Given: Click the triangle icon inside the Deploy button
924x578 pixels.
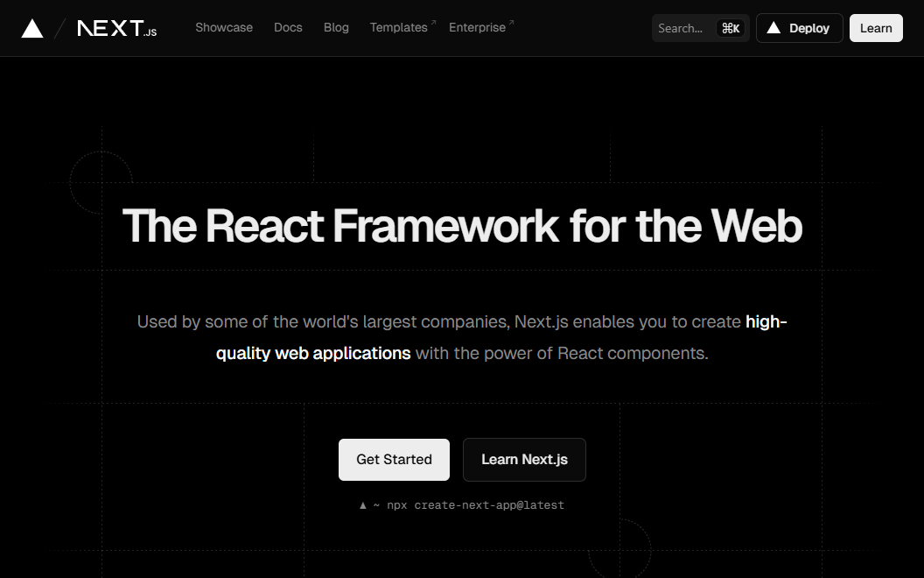Looking at the screenshot, I should point(773,28).
